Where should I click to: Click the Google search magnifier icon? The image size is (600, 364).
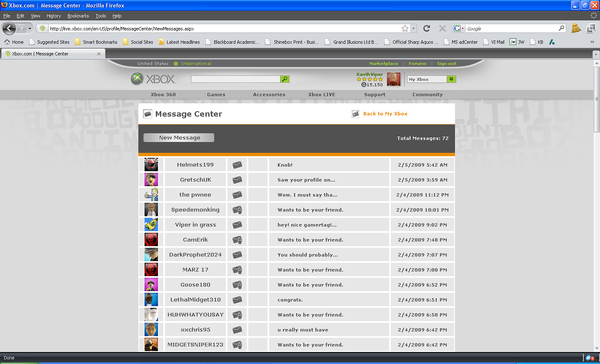(561, 28)
